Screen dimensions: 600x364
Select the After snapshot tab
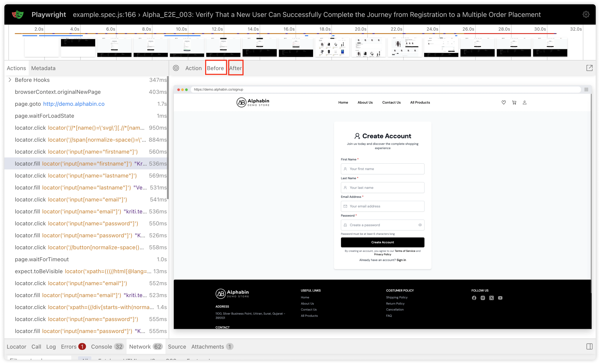tap(235, 68)
